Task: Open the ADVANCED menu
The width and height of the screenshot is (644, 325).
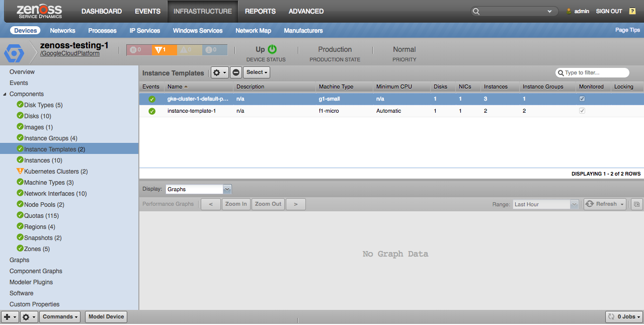Action: click(x=306, y=11)
